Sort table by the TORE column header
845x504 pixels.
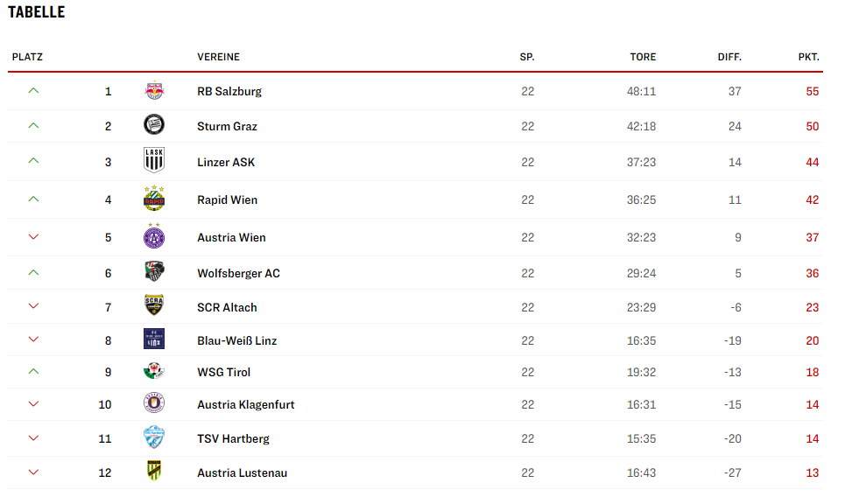point(643,57)
